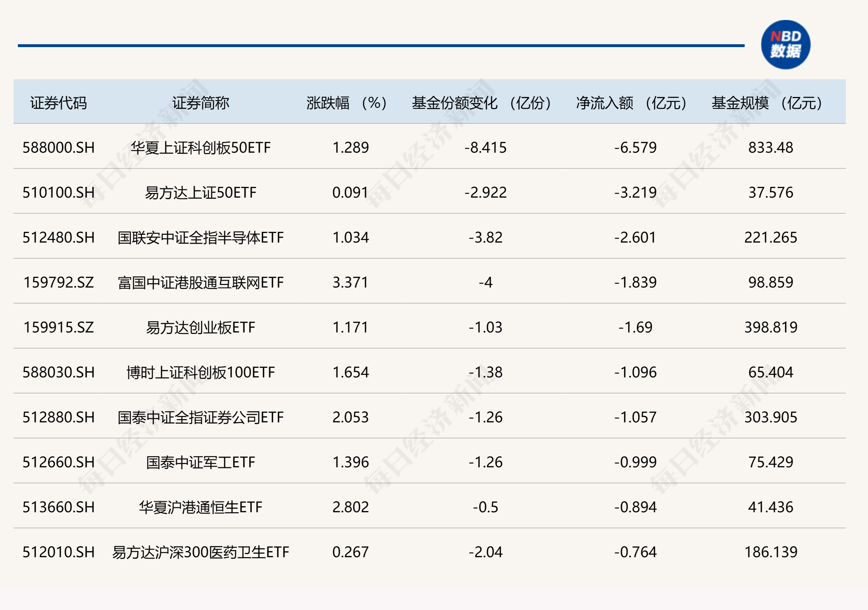The width and height of the screenshot is (868, 610).
Task: Select fund name 富国中证港股通互联网ETF
Action: (201, 282)
